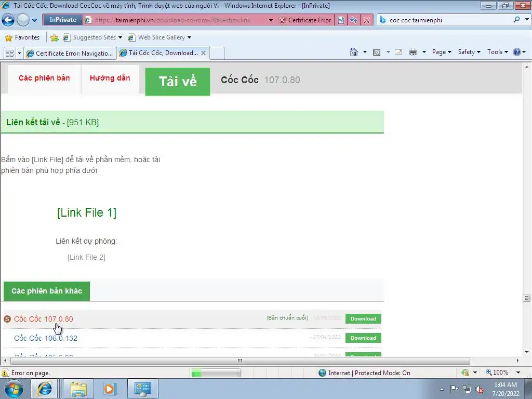The image size is (532, 399).
Task: Click the Error on page warning icon
Action: [5, 373]
